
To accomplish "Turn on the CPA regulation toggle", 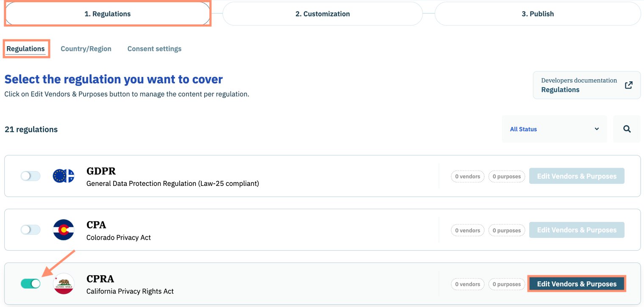I will click(x=31, y=230).
